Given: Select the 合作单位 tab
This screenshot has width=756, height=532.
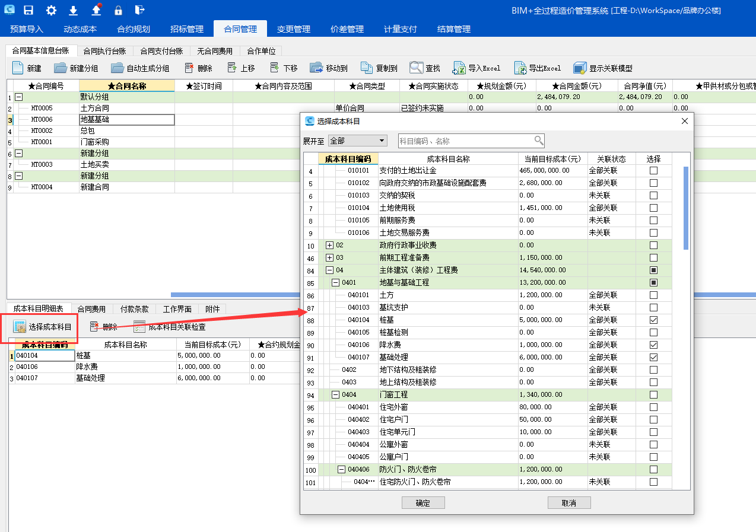Looking at the screenshot, I should click(262, 51).
